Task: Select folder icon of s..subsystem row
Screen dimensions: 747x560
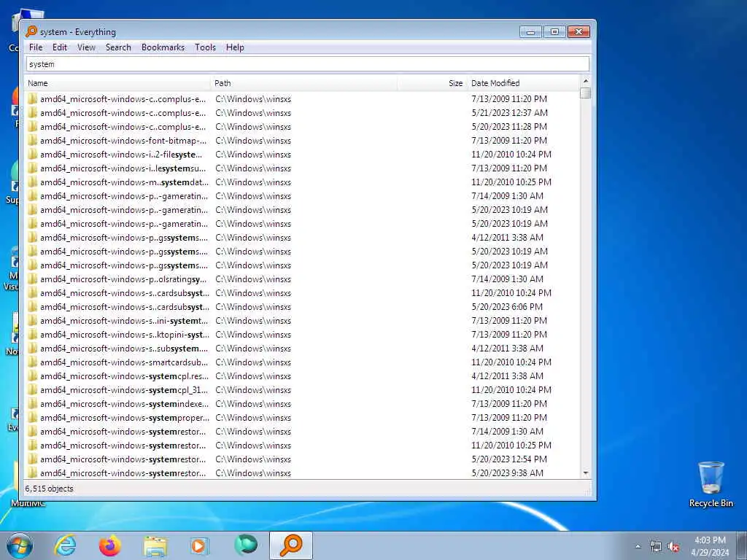Action: [x=32, y=348]
